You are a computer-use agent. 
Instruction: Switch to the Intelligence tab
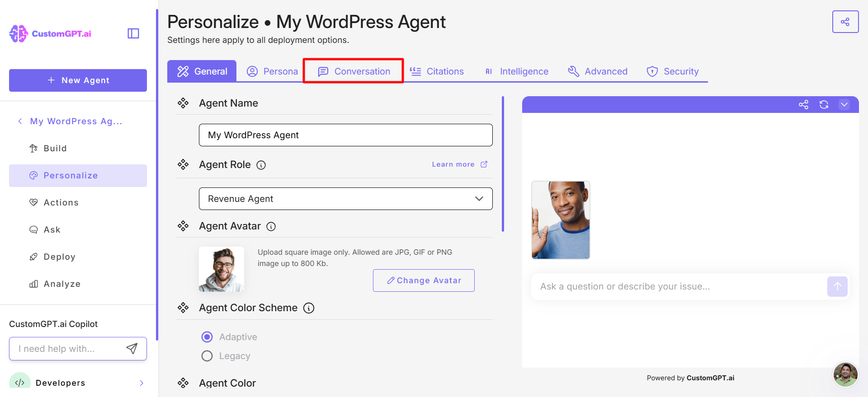point(516,71)
